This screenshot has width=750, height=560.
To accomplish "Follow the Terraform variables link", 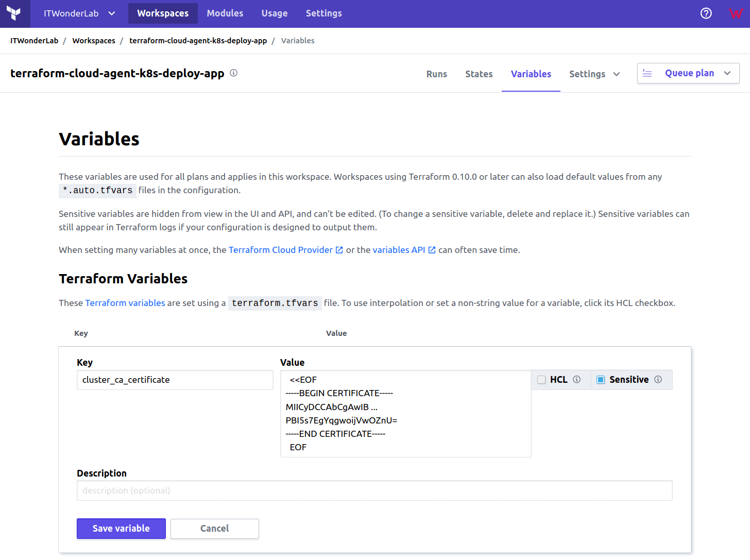I will [x=125, y=303].
